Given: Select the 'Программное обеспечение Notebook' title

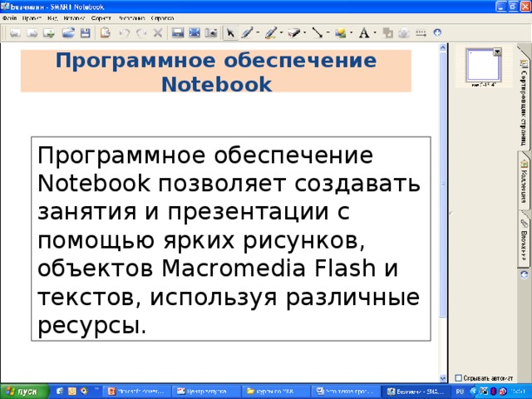Looking at the screenshot, I should [216, 71].
